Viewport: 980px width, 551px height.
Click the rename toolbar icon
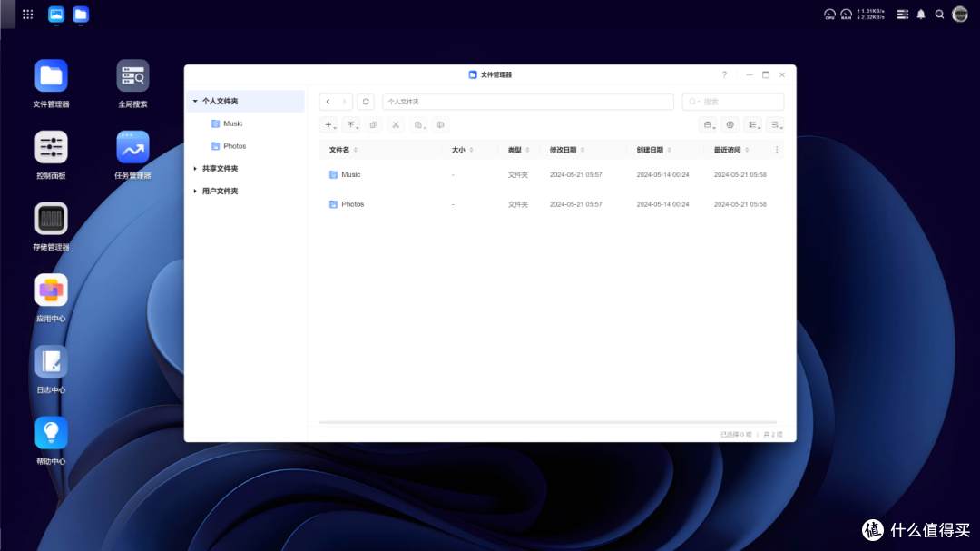click(441, 125)
